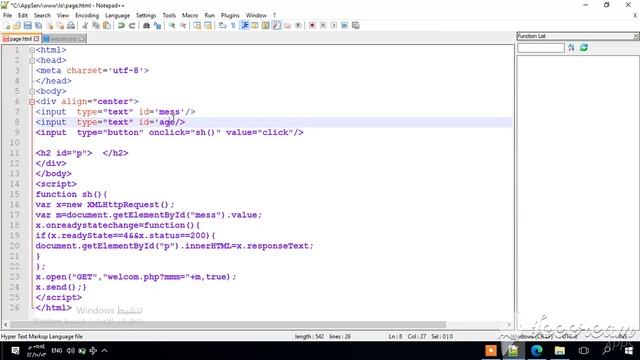
Task: Toggle word wrap in the toolbar
Action: 222,26
